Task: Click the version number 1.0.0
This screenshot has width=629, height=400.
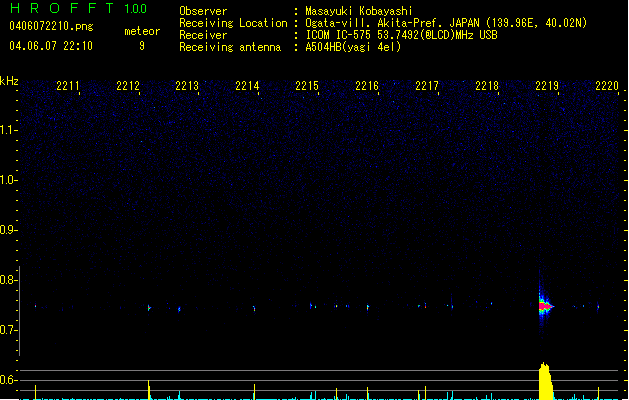Action: pyautogui.click(x=136, y=9)
